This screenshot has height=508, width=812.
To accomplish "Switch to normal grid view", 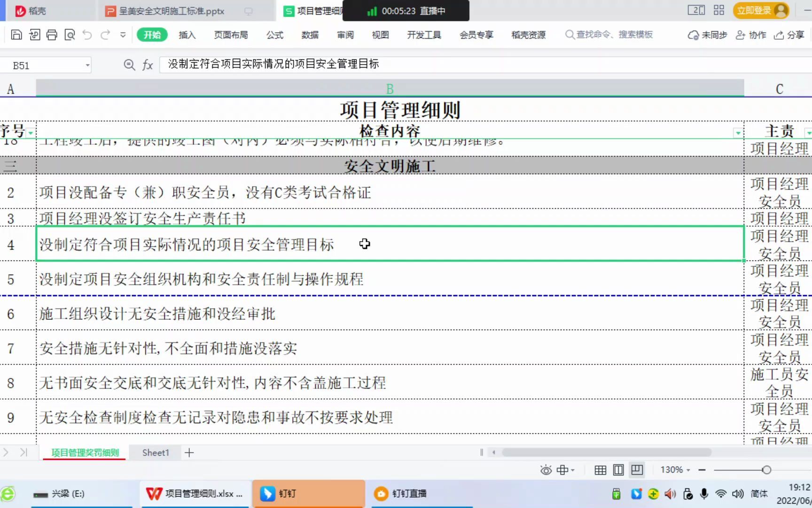I will point(600,470).
